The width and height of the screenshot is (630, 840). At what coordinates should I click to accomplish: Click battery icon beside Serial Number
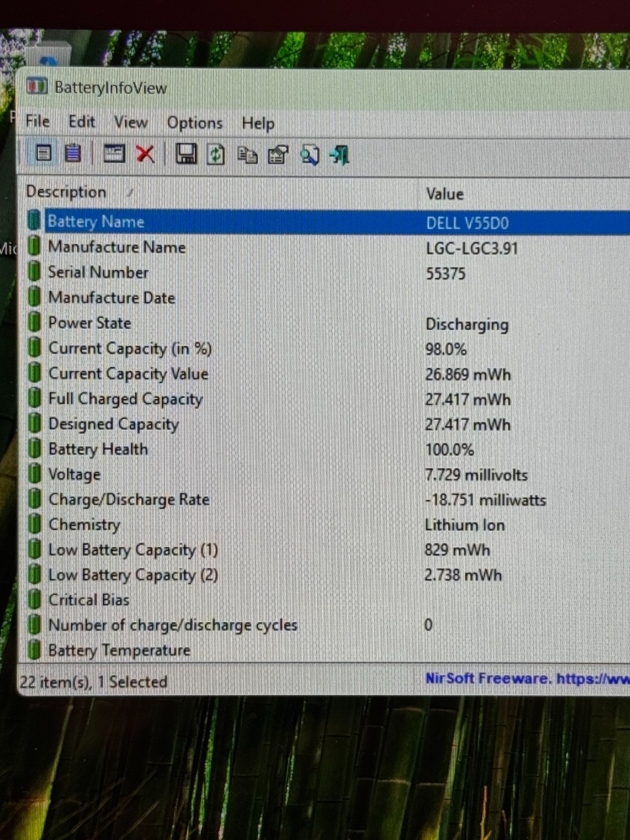pyautogui.click(x=34, y=271)
